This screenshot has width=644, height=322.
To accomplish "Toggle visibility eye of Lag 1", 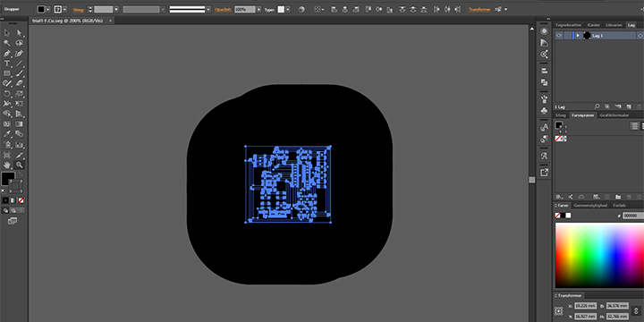I will (558, 36).
